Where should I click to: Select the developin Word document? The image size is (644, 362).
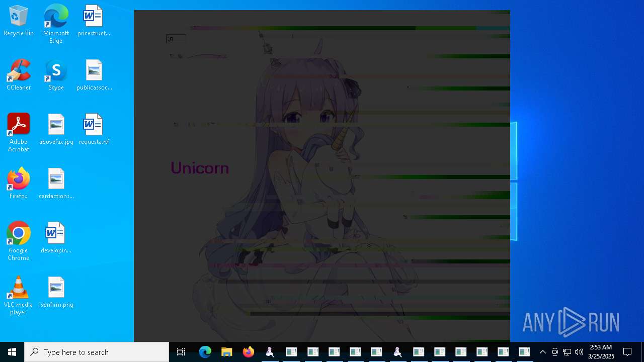(56, 238)
